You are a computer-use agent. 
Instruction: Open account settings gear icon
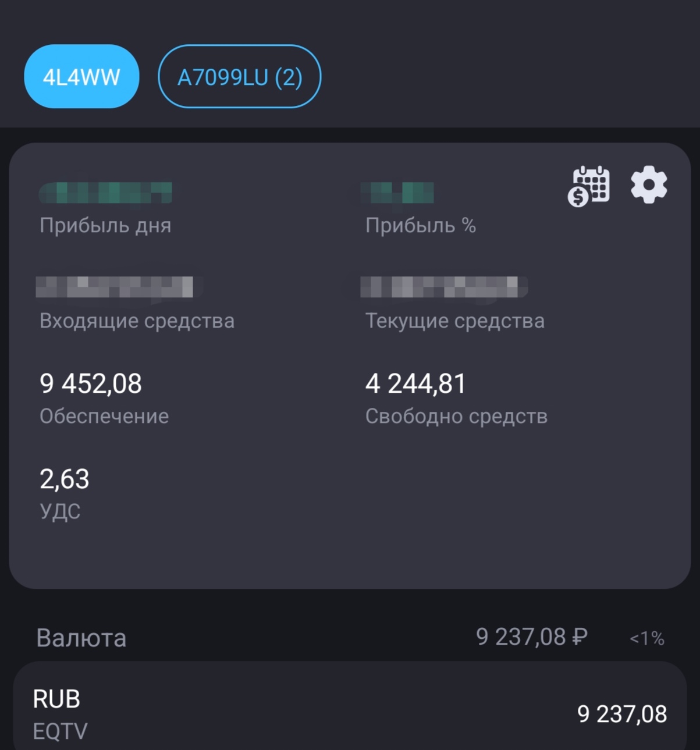tap(649, 185)
